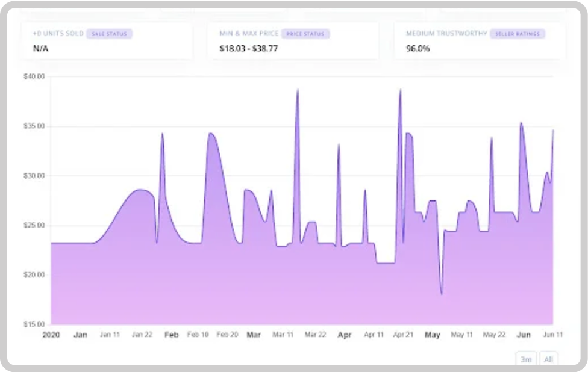Click the 96.0% seller rating value

click(418, 49)
